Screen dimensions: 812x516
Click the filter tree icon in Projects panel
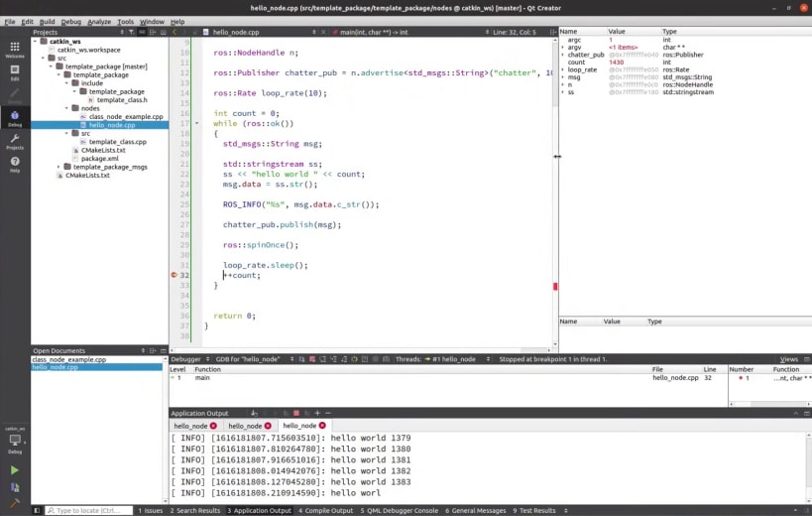[x=131, y=32]
